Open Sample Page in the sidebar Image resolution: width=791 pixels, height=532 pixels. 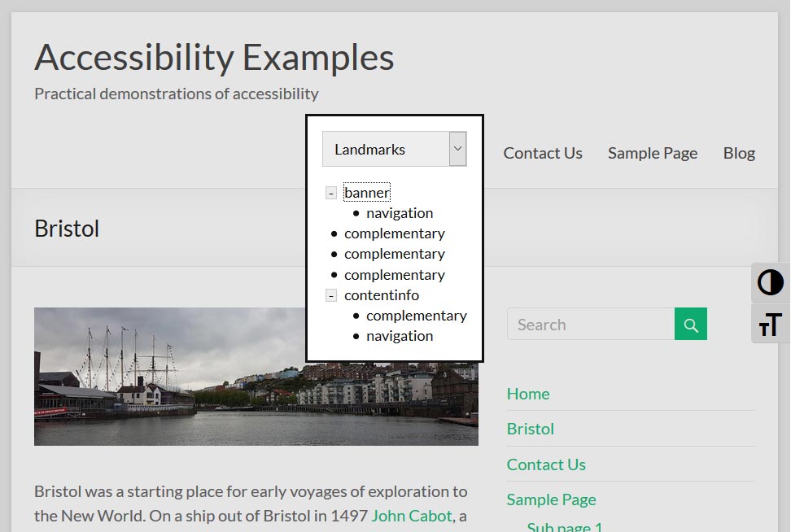coord(551,499)
